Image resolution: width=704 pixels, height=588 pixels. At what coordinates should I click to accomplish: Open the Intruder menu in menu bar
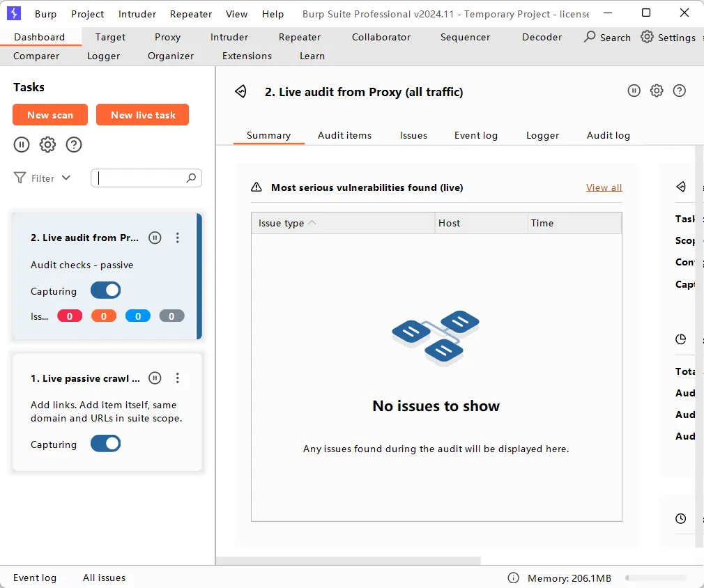tap(137, 14)
